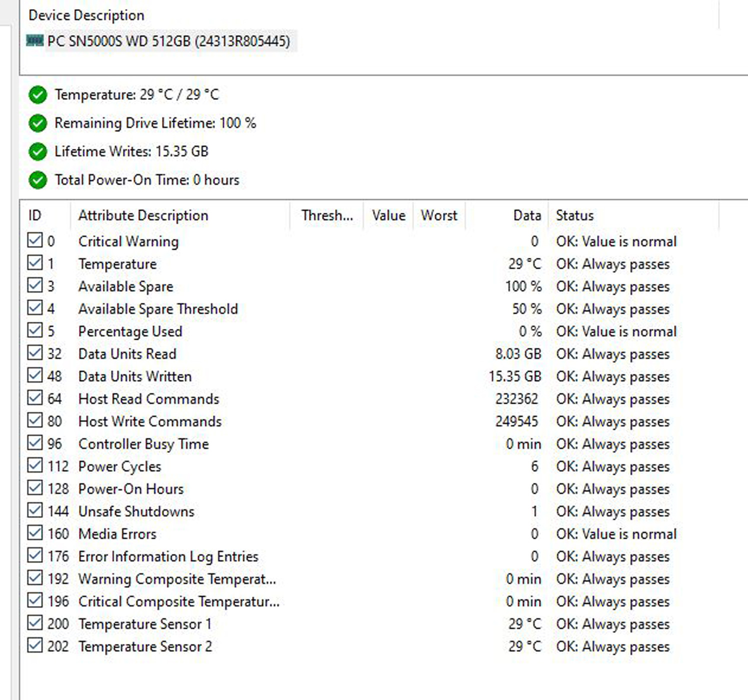This screenshot has height=700, width=748.
Task: Toggle Media Errors checkbox
Action: click(x=35, y=533)
